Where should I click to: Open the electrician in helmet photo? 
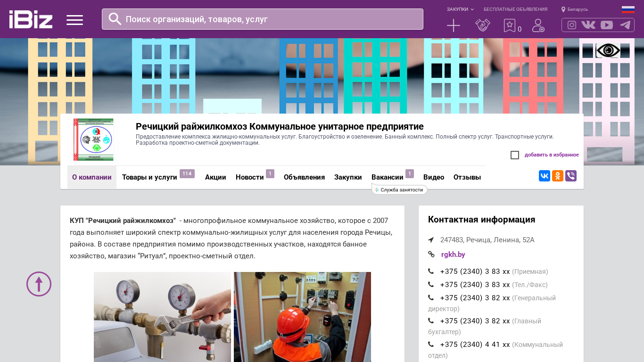coord(302,317)
